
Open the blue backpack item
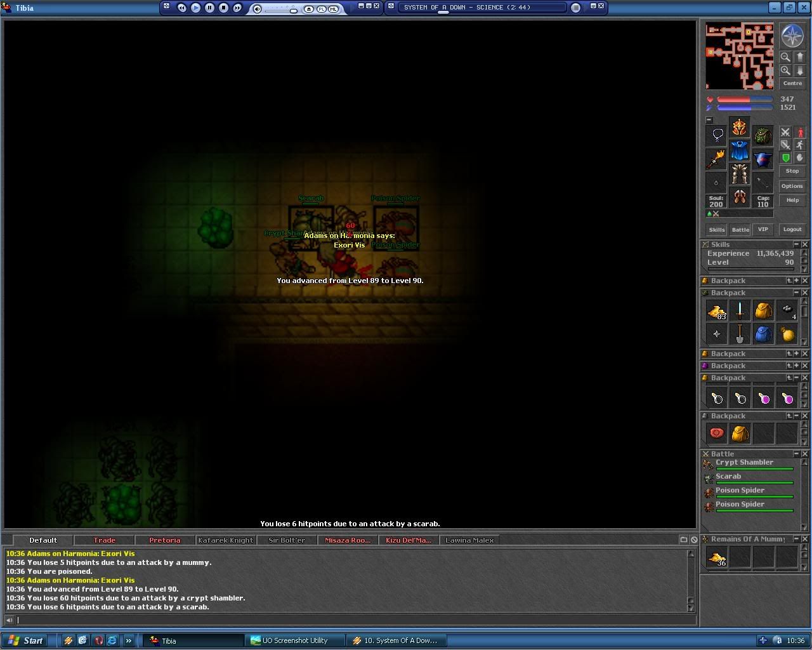[763, 334]
